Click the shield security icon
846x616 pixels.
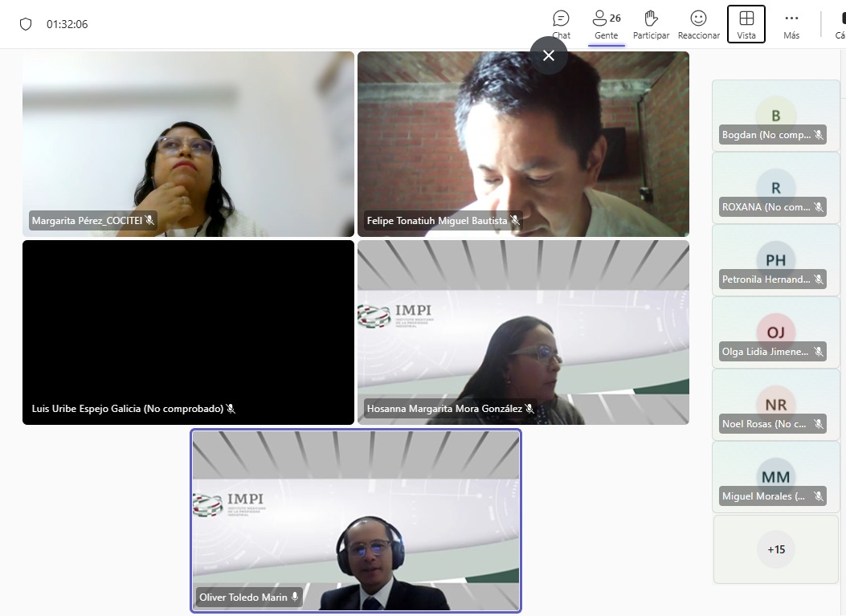[x=26, y=24]
